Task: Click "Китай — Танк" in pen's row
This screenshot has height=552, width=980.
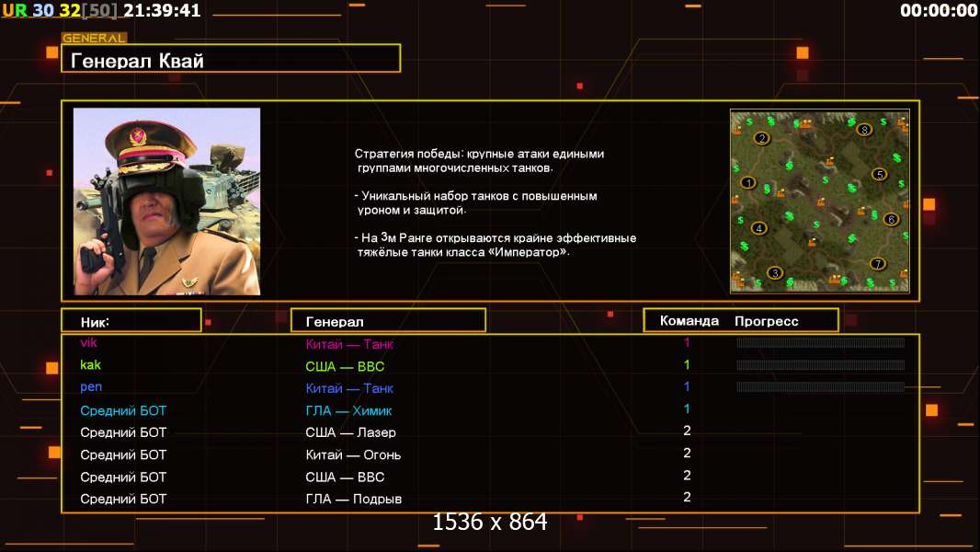Action: (348, 388)
